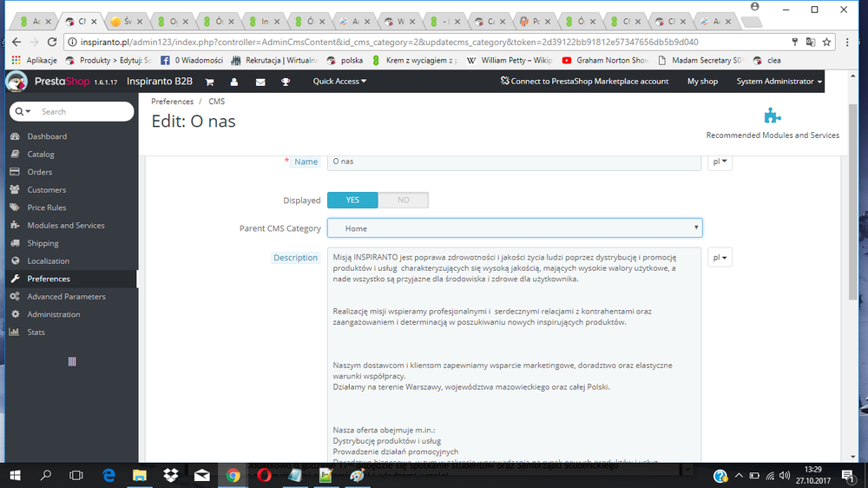
Task: Collapse the sidebar menu with bars icon
Action: [72, 362]
